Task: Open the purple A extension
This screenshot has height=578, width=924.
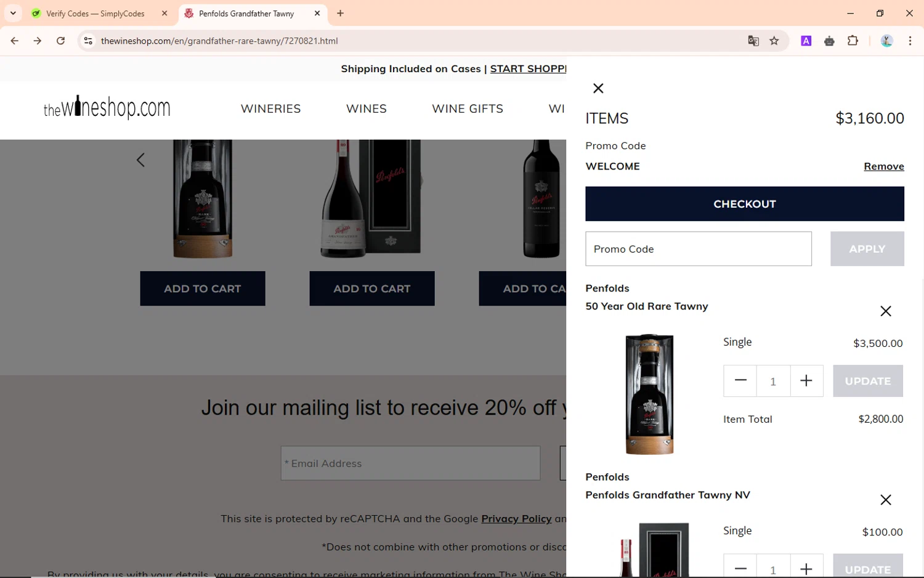Action: 806,41
